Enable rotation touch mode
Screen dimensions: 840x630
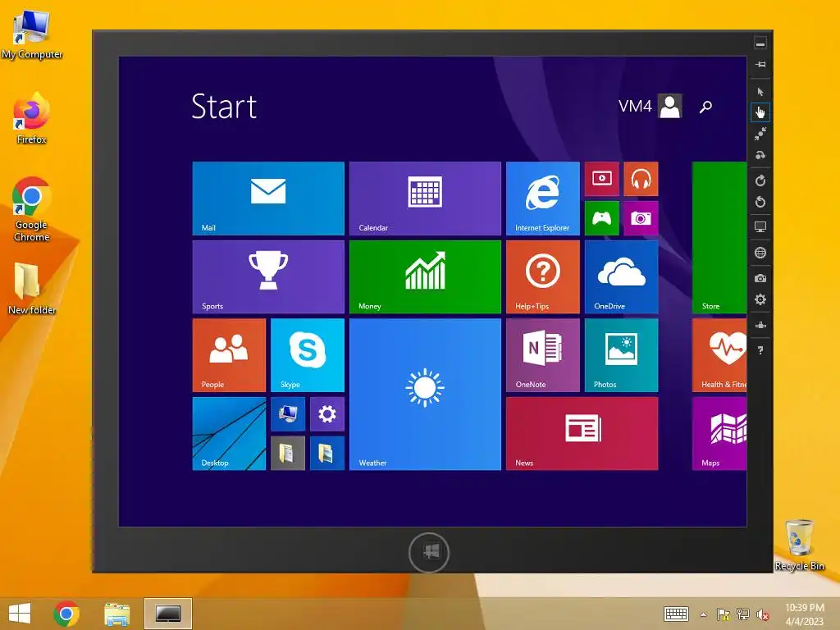coord(760,155)
